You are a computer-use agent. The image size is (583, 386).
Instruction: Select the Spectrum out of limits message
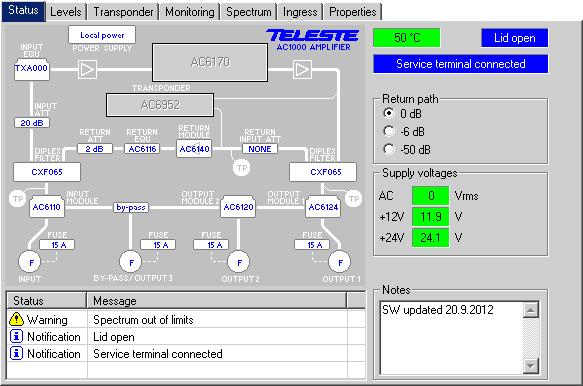pos(143,320)
